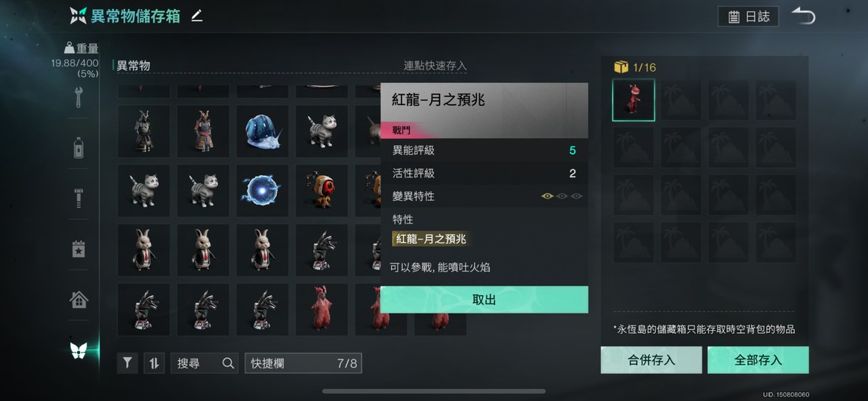Click the pencil rename icon beside 異常物儲存箱
868x401 pixels.
(196, 16)
